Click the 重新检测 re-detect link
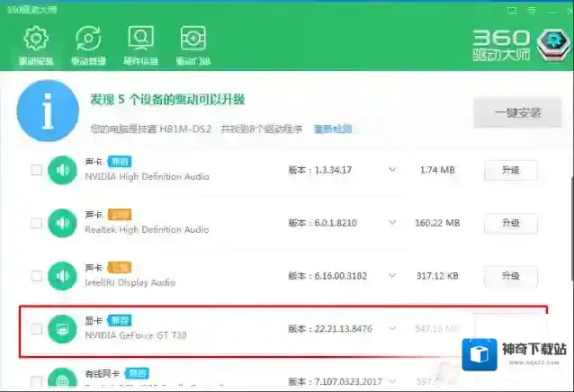Screen dimensions: 574x392 click(333, 129)
